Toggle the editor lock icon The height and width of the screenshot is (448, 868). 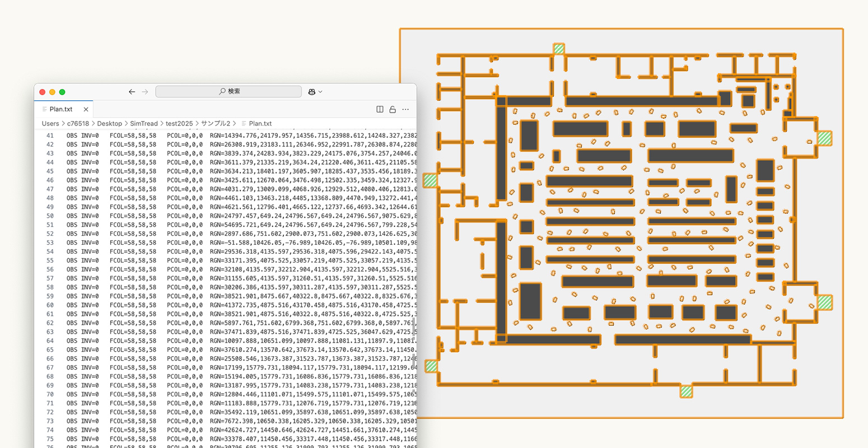(393, 109)
